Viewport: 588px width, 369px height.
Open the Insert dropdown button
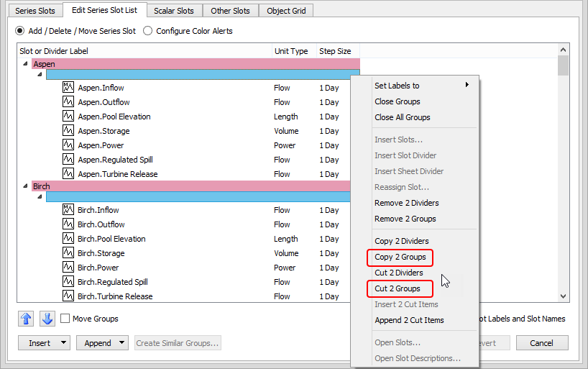44,343
